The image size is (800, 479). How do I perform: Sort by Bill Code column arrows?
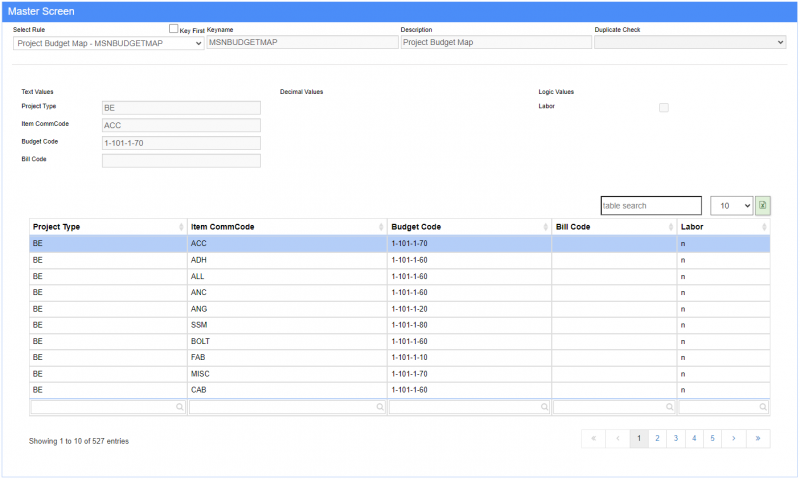pyautogui.click(x=671, y=227)
